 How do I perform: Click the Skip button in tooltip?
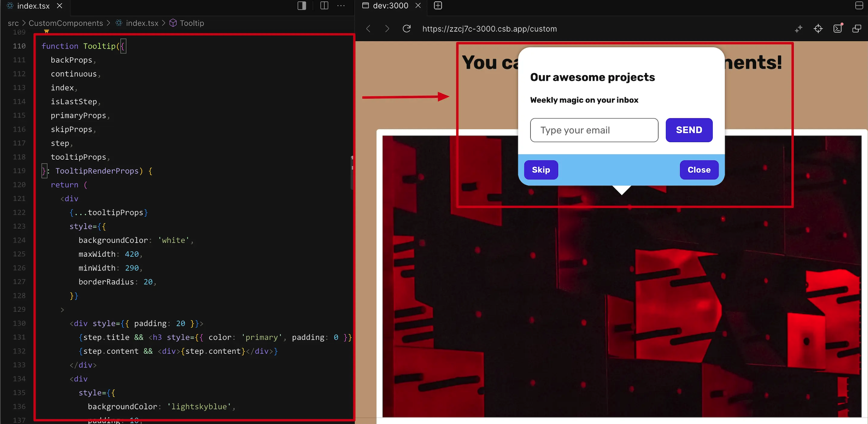[x=541, y=170]
